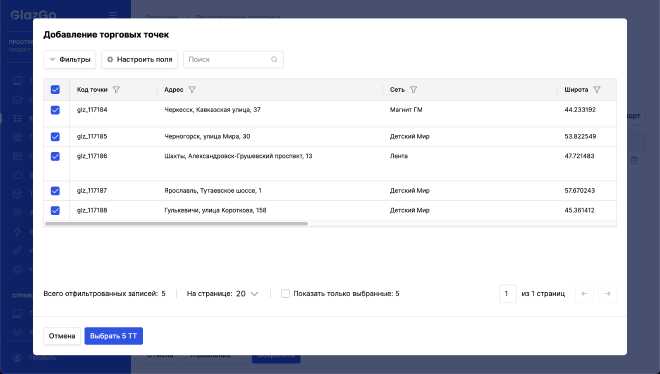This screenshot has height=374, width=660.
Task: Uncheck row glz_117188 checkbox
Action: (x=55, y=210)
